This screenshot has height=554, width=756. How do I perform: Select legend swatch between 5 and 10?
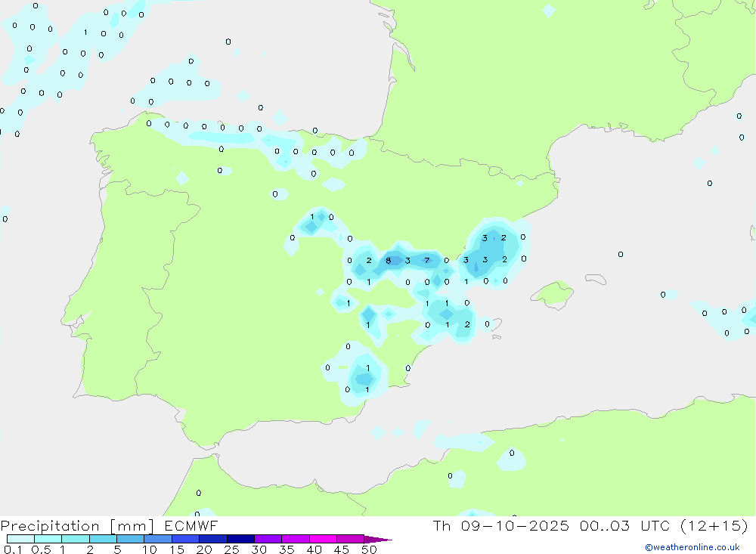[130, 539]
